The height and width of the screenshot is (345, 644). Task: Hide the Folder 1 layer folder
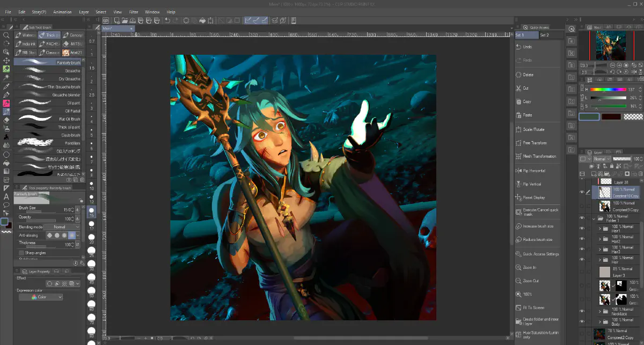(582, 218)
